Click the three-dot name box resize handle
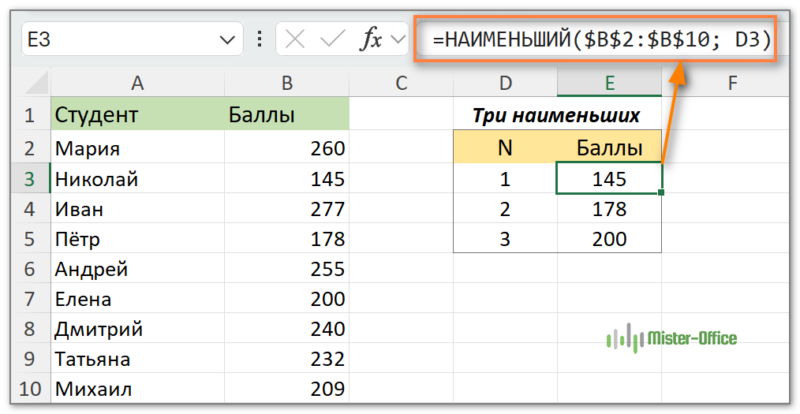Screen dimensions: 800x414 point(260,40)
